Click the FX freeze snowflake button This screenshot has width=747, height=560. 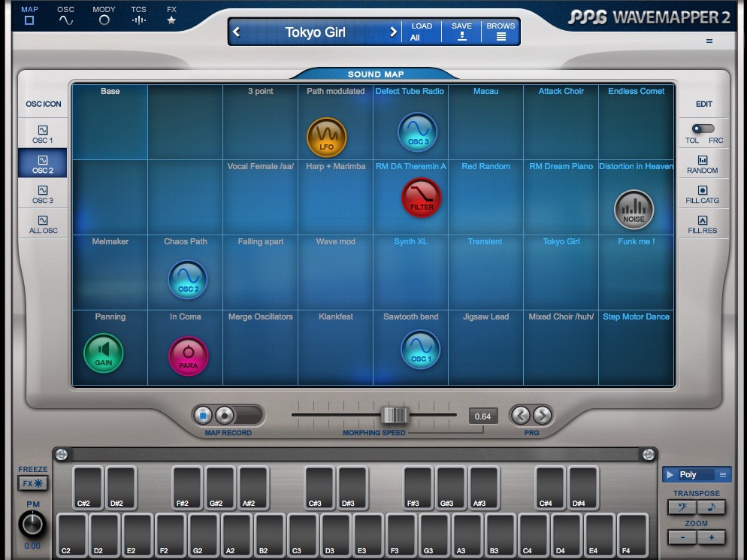click(33, 483)
